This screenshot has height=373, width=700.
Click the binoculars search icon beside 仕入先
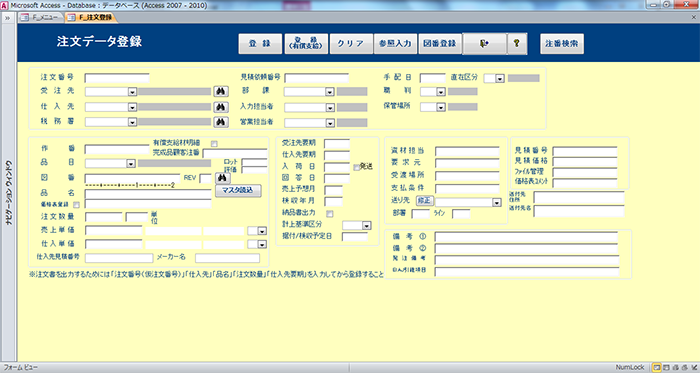click(x=221, y=107)
